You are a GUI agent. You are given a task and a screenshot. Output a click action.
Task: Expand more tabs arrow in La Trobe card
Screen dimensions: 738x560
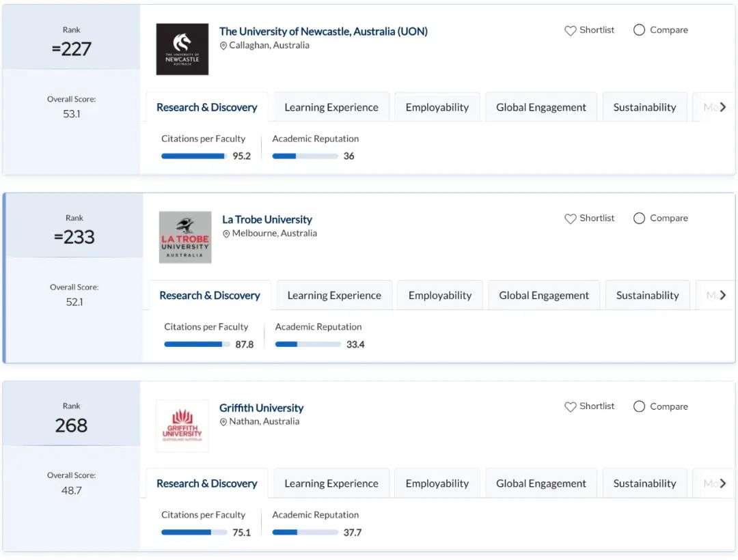tap(722, 295)
